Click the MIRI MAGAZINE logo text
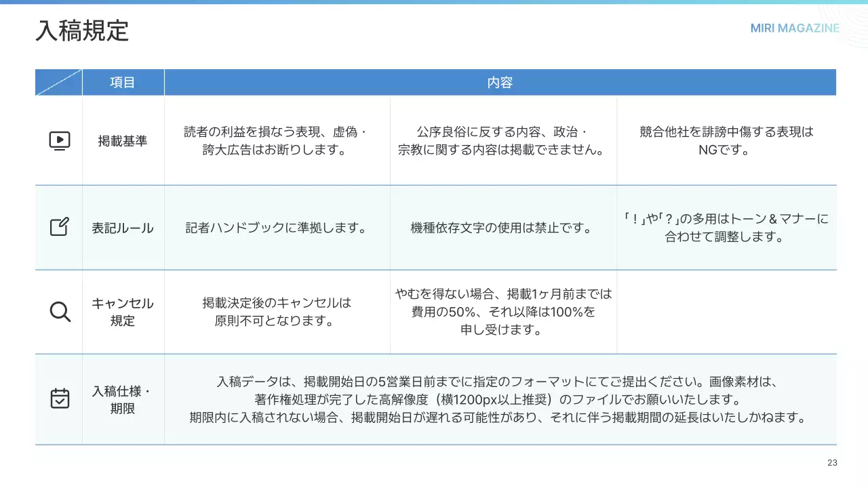The image size is (868, 488). click(795, 28)
